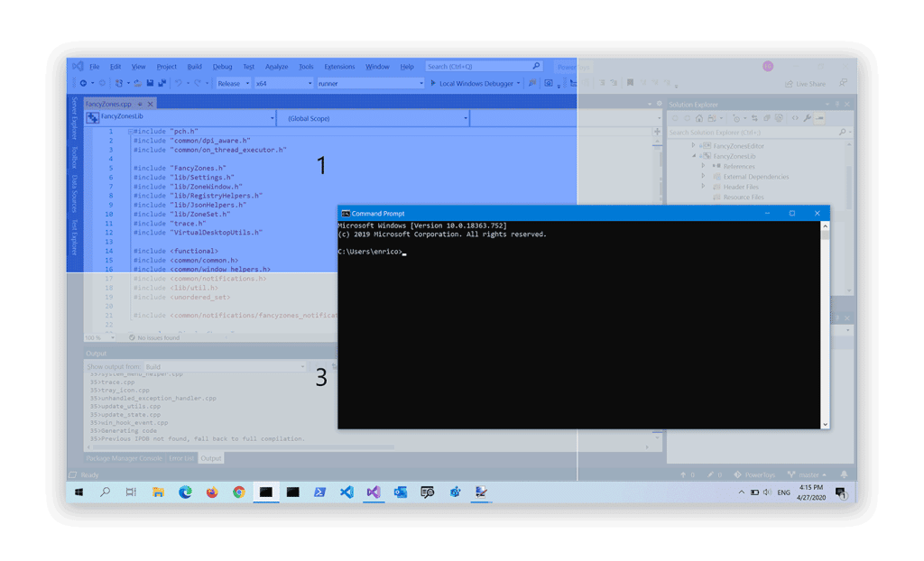Click the Search (Ctrl+Q) box

pos(478,67)
